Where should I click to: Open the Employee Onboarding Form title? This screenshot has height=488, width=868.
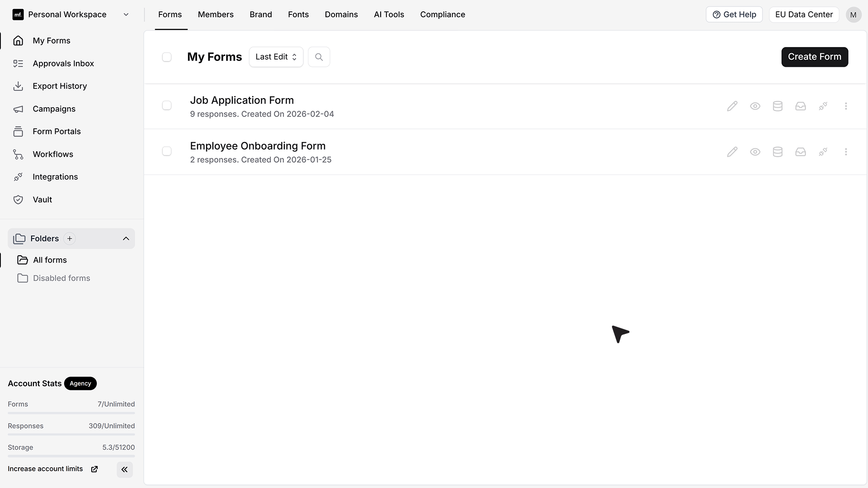(258, 146)
